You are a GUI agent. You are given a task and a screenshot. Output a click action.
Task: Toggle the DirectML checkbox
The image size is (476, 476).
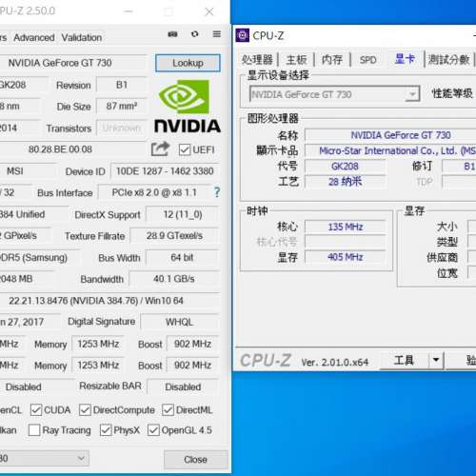coord(168,409)
